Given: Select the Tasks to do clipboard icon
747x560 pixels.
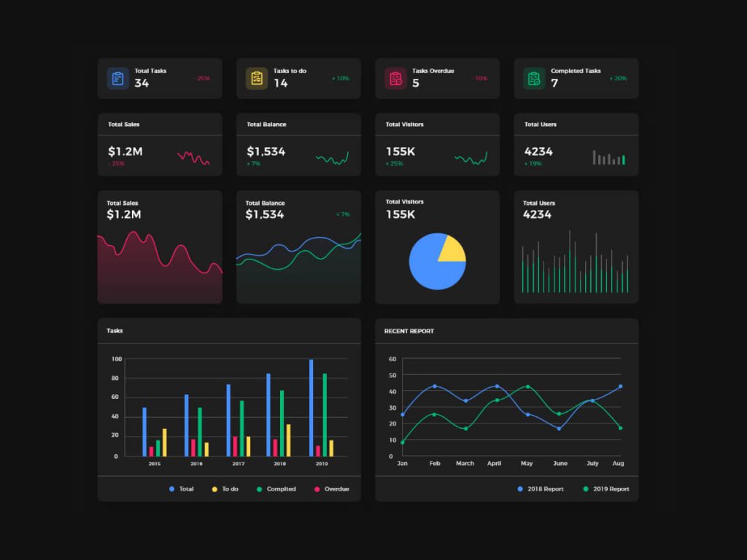Looking at the screenshot, I should click(256, 77).
